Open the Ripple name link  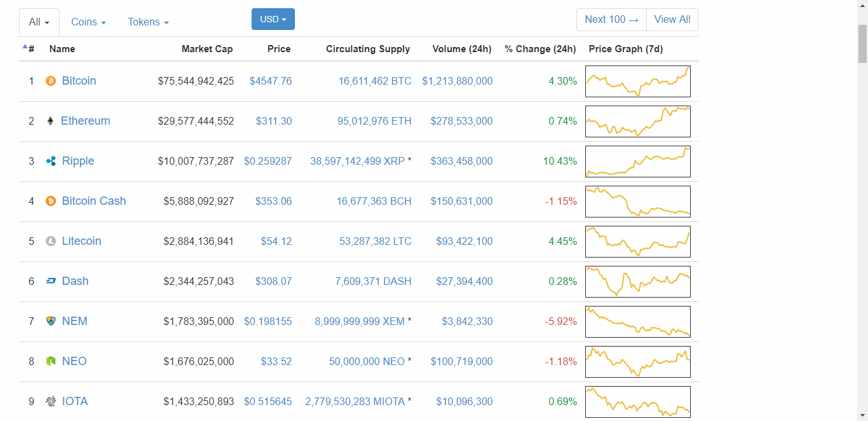click(x=78, y=161)
